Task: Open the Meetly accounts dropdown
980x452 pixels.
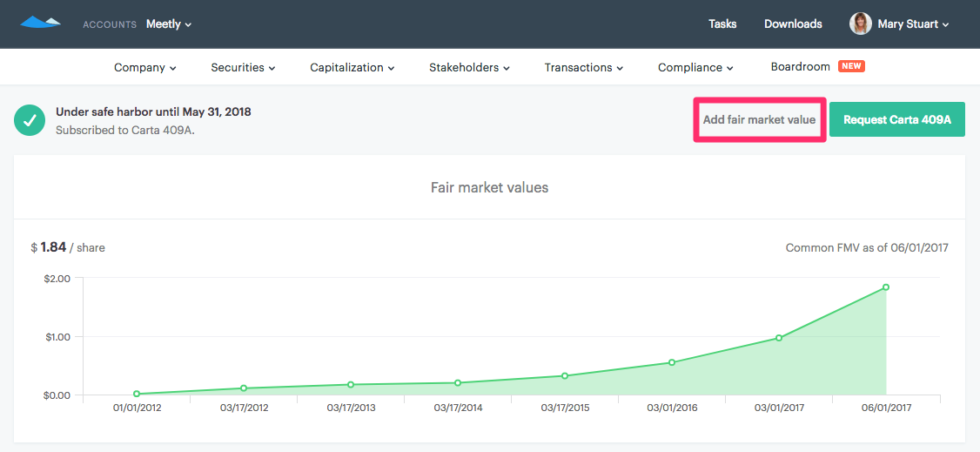Action: point(169,24)
